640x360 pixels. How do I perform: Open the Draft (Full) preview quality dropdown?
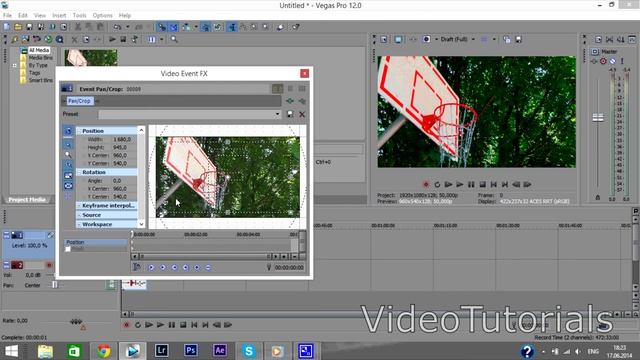pos(473,40)
